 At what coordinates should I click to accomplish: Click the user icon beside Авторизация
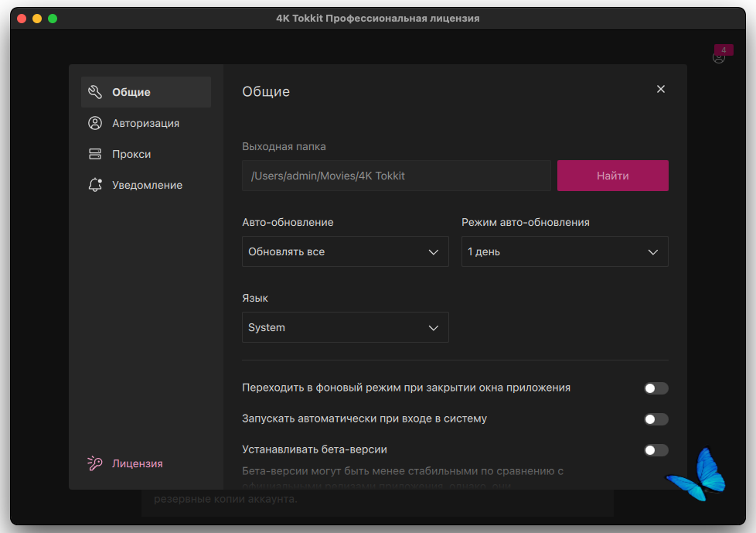point(95,123)
